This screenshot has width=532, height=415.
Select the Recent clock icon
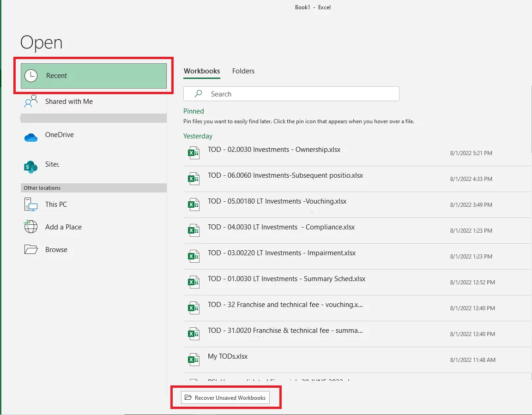[x=30, y=75]
